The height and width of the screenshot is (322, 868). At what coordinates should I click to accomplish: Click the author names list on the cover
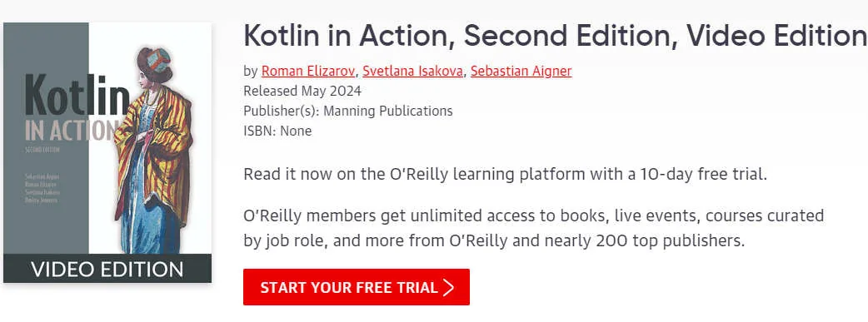tap(42, 188)
